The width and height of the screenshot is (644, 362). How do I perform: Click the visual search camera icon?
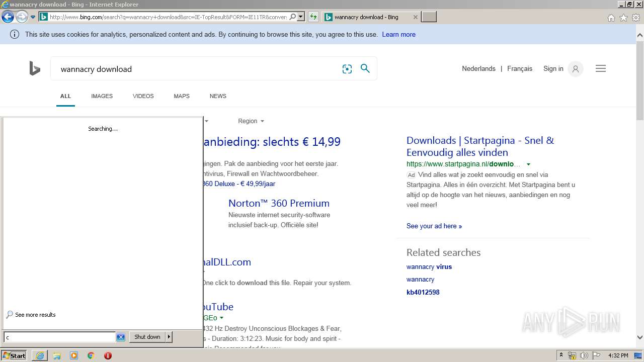click(x=347, y=69)
